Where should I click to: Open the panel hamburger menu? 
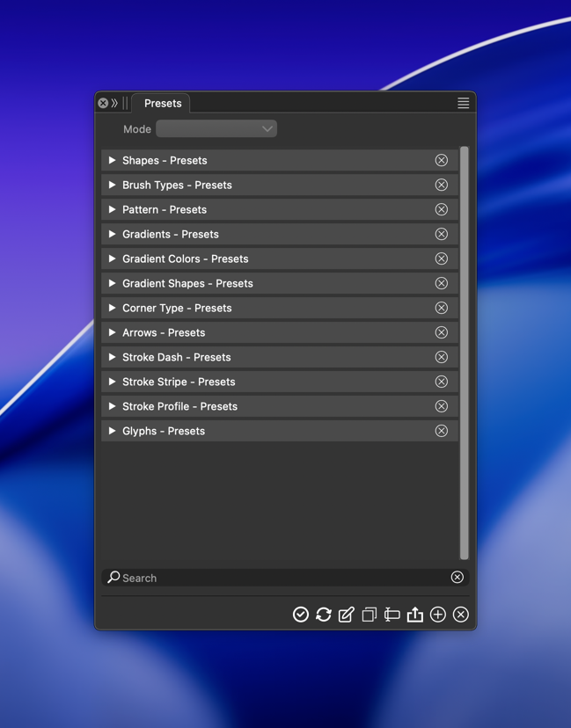(x=463, y=103)
